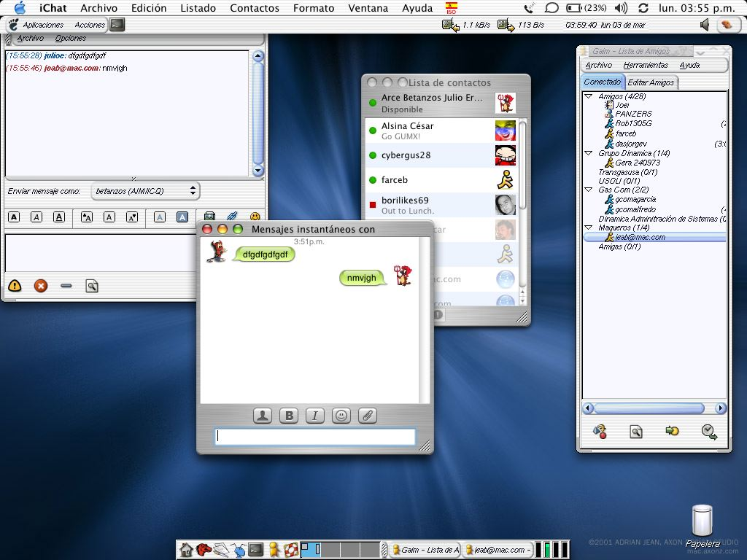Toggle bold in Gaim chat toolbar
Viewport: 747px width, 560px height.
point(15,217)
